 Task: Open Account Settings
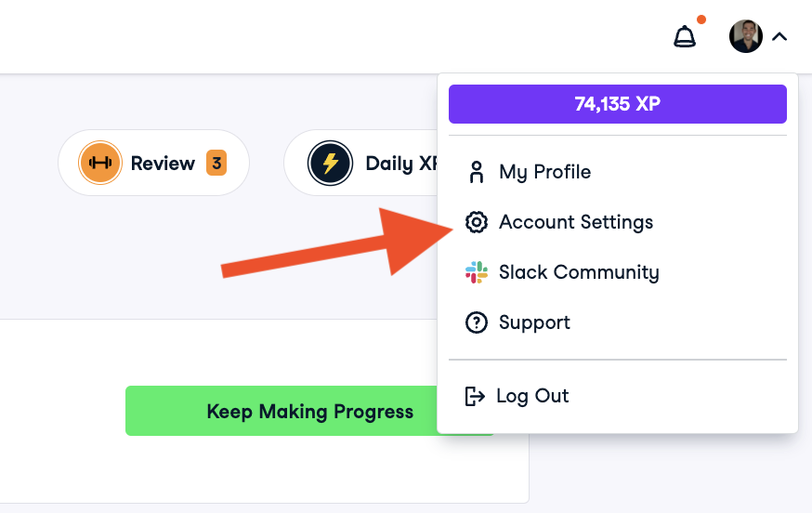575,222
